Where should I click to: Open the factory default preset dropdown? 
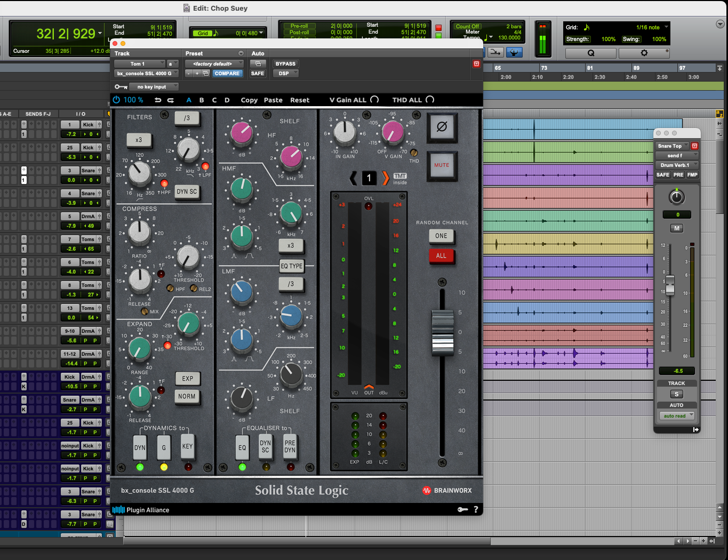click(214, 63)
